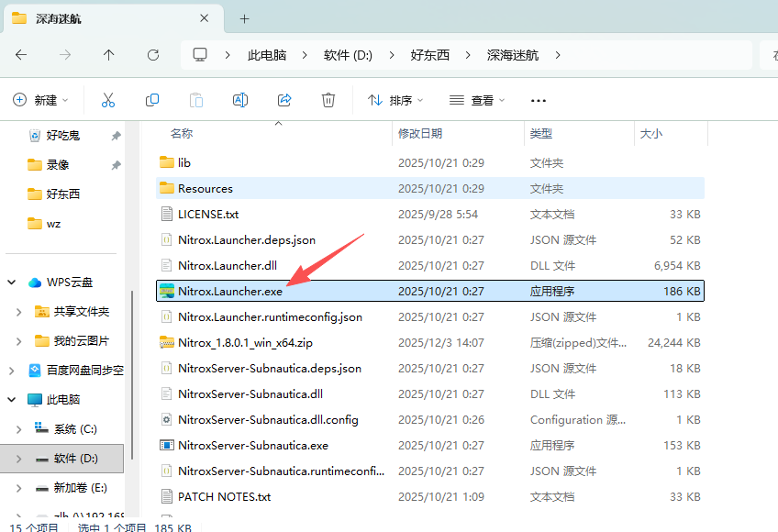Click the Rename icon in toolbar
The height and width of the screenshot is (532, 778).
pos(240,100)
